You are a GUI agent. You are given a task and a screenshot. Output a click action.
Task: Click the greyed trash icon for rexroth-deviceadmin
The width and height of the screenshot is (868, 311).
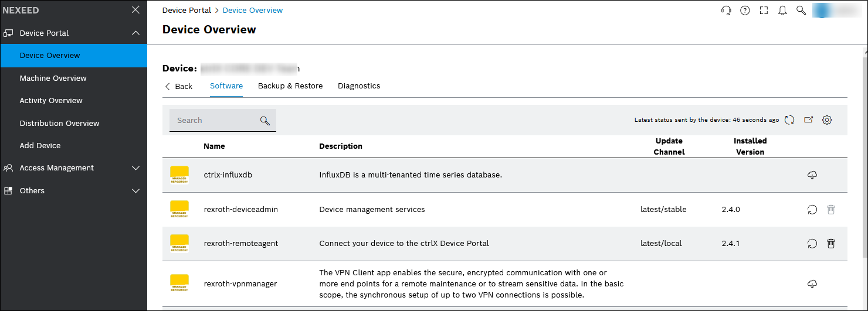[830, 210]
